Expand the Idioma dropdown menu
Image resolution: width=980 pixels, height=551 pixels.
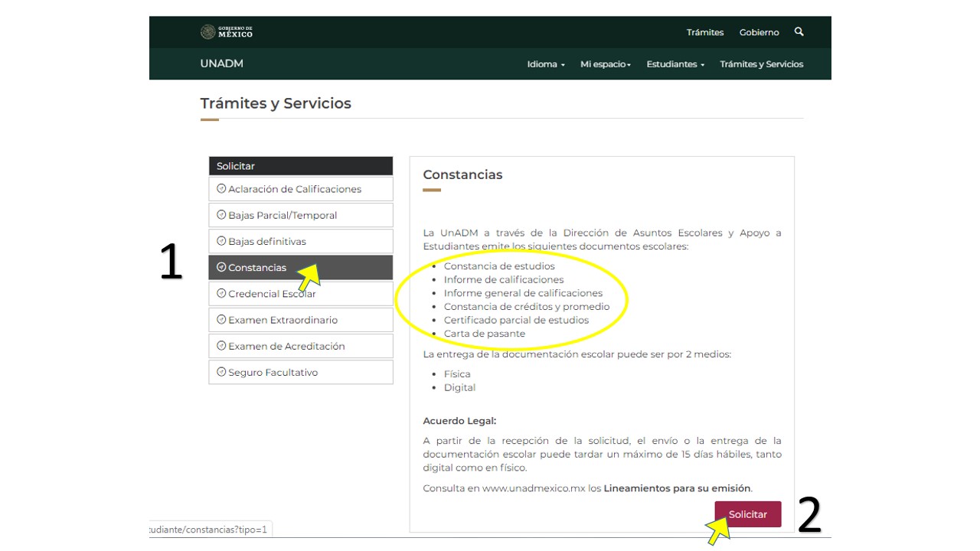[x=546, y=64]
